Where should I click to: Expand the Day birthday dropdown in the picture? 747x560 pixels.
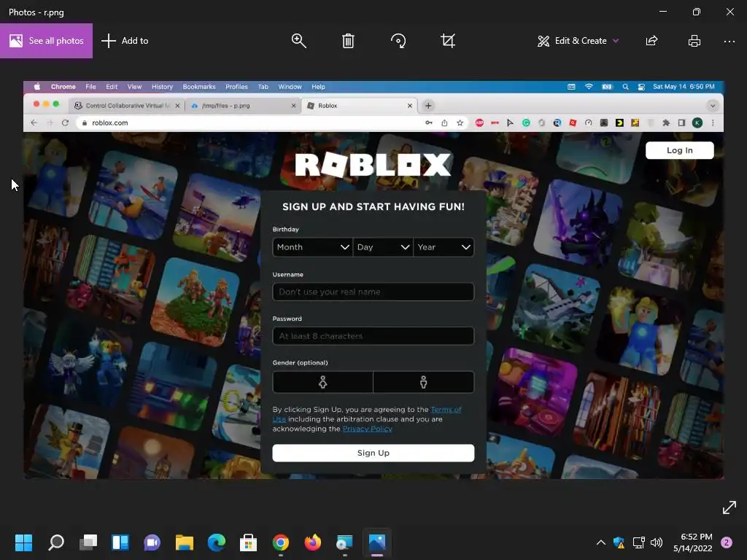click(x=383, y=247)
